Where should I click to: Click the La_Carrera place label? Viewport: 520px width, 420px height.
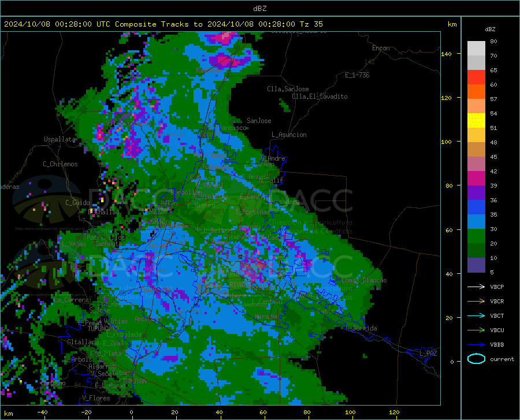pos(71,300)
